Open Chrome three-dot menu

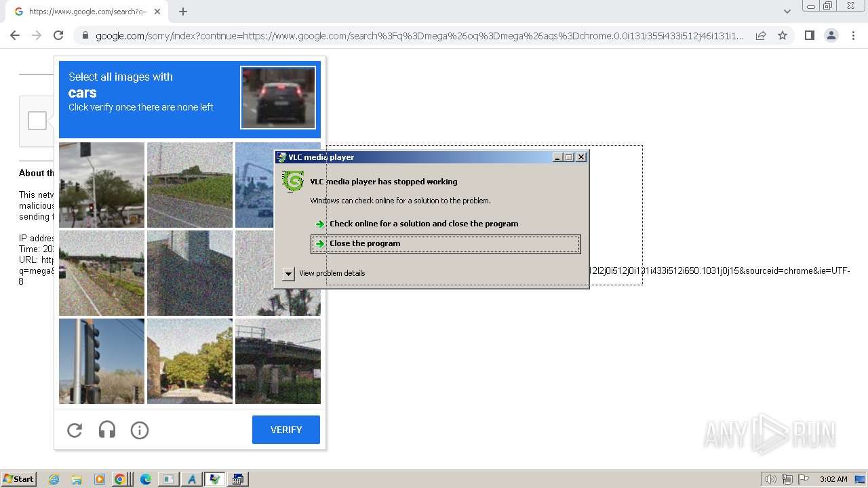click(x=853, y=35)
